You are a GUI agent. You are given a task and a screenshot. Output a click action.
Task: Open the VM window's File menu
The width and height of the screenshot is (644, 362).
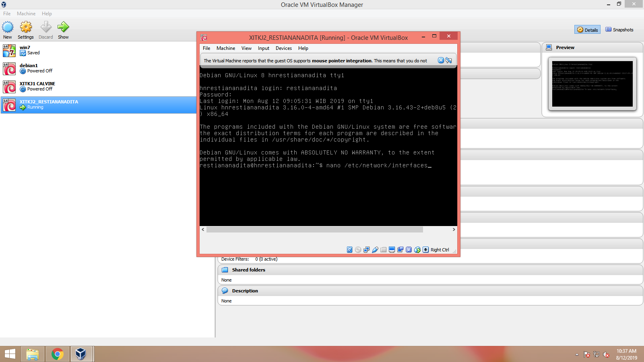(206, 48)
